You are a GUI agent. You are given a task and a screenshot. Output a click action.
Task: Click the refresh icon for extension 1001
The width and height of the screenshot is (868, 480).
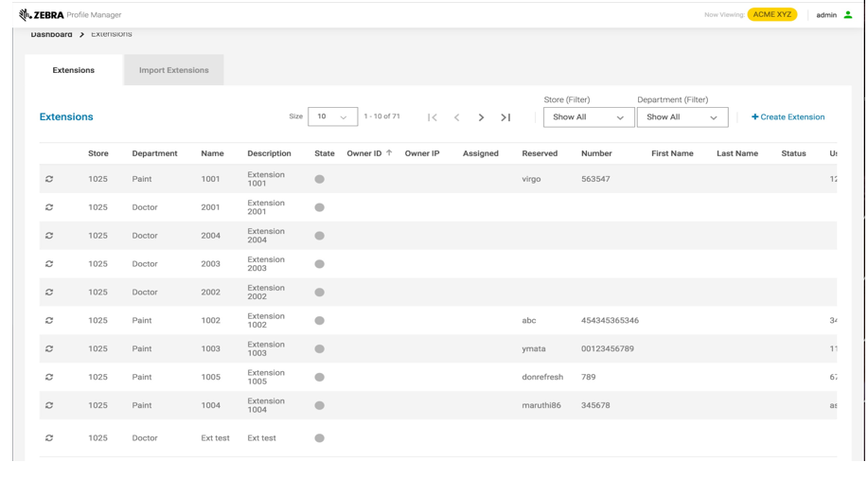[x=49, y=179]
